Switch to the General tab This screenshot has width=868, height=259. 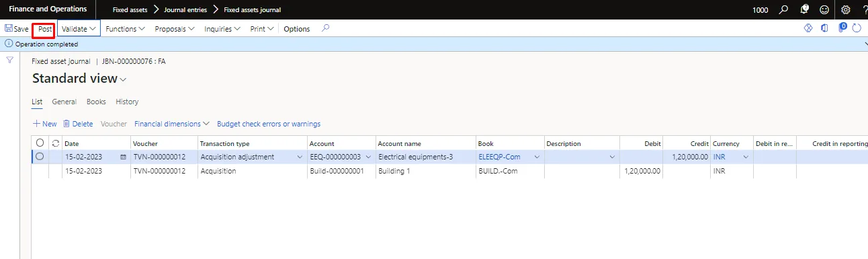(x=64, y=102)
